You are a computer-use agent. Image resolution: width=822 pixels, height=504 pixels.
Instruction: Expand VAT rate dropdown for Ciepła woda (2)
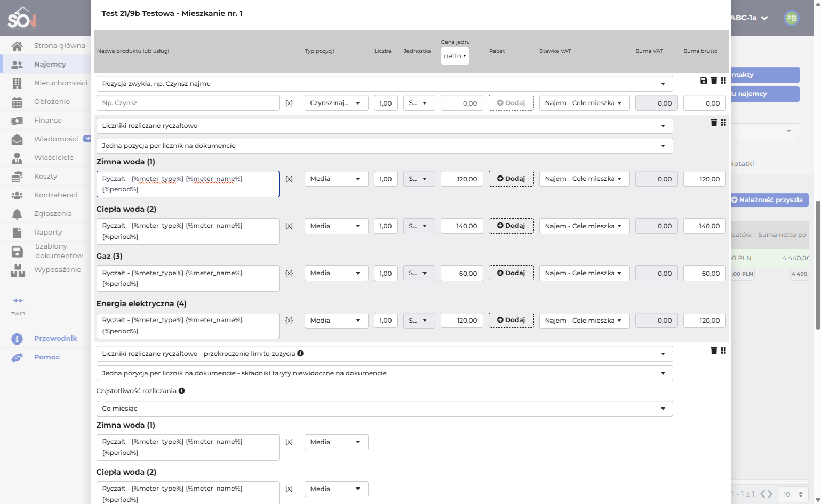point(585,226)
